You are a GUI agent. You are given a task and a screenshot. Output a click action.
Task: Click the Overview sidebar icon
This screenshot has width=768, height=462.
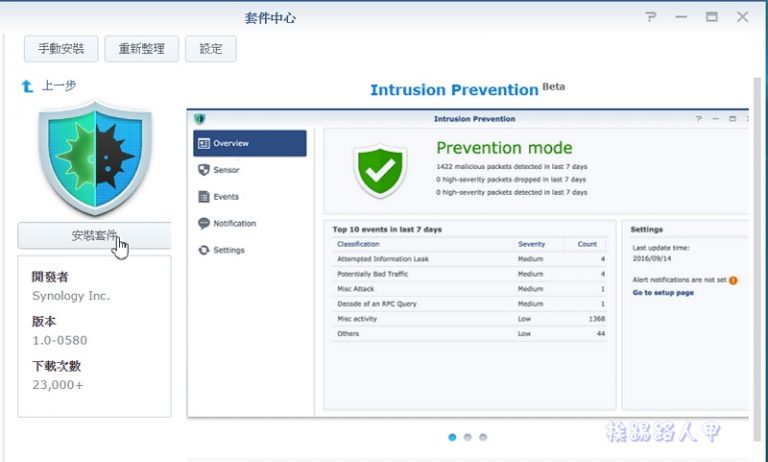[x=203, y=143]
